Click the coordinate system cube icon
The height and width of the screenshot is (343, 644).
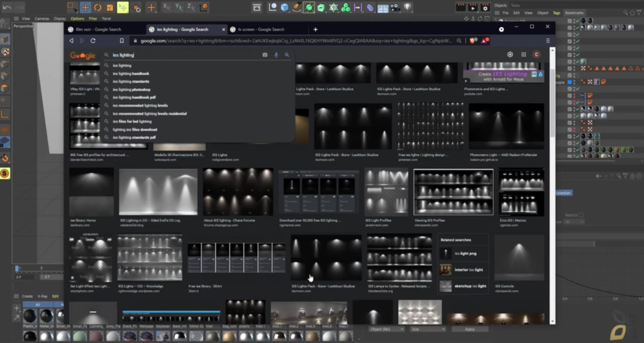pos(203,7)
